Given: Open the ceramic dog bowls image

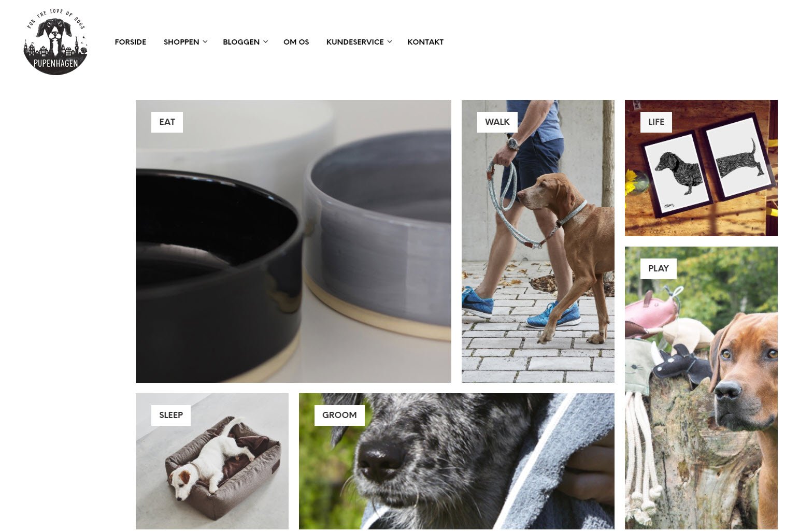Looking at the screenshot, I should tap(293, 241).
